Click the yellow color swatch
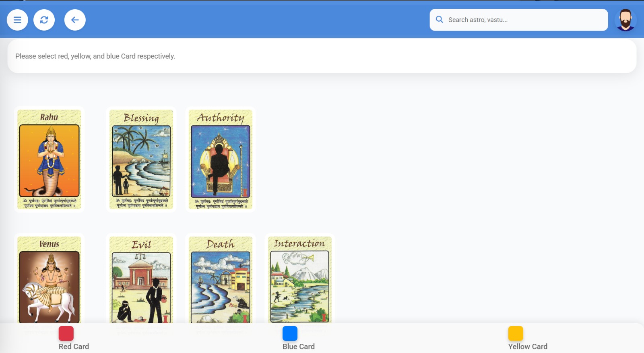The width and height of the screenshot is (644, 353). click(x=516, y=333)
